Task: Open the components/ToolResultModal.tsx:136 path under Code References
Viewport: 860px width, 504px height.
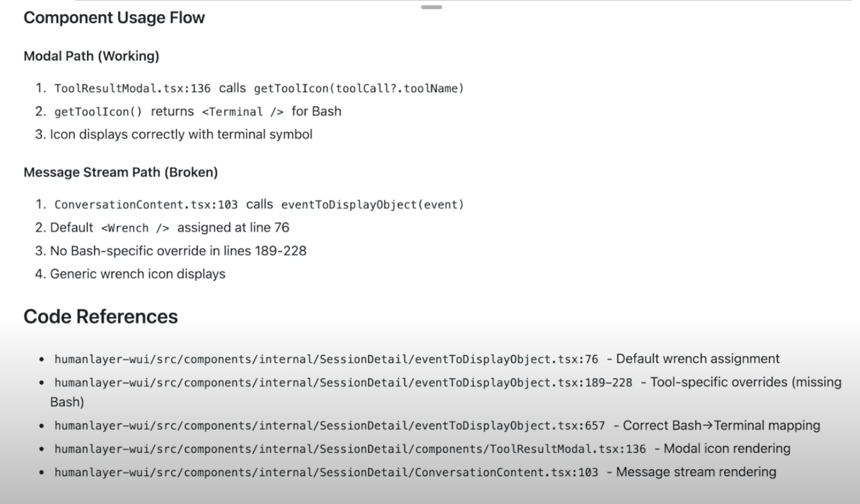Action: pyautogui.click(x=350, y=449)
